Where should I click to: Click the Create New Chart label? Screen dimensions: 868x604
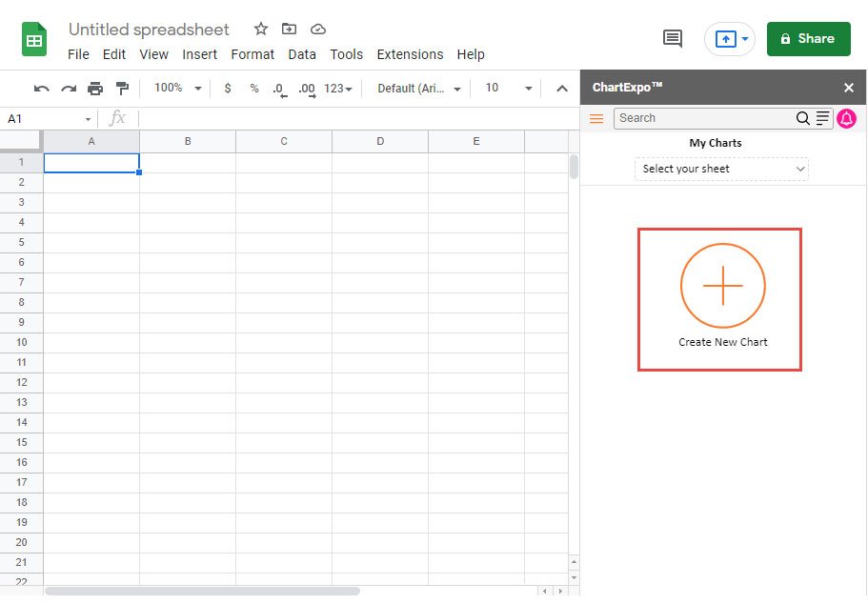click(x=723, y=342)
